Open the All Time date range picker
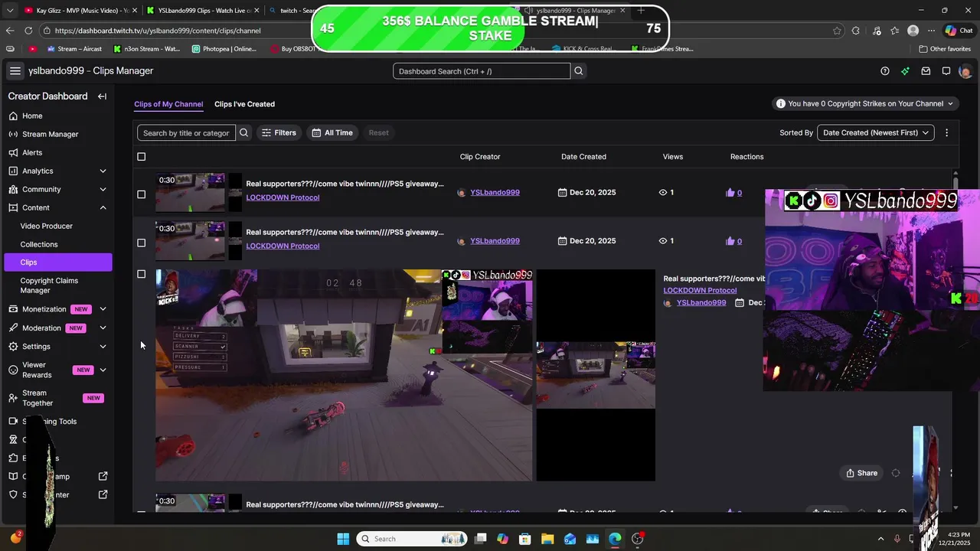 332,132
